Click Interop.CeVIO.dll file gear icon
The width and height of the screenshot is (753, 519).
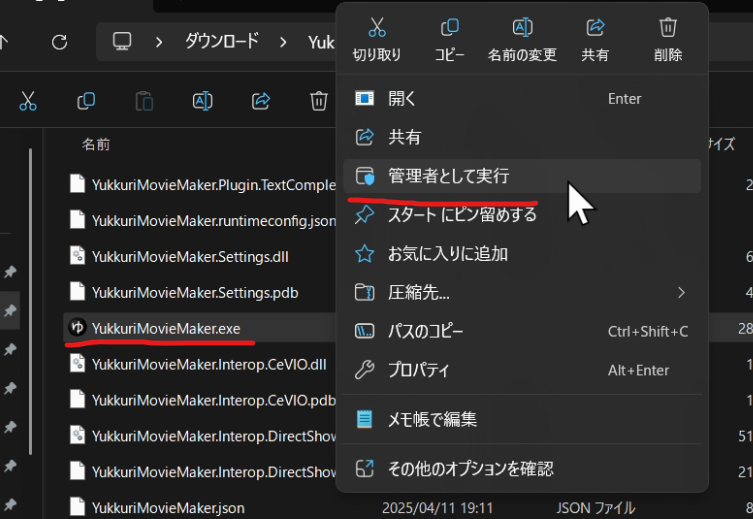click(77, 363)
